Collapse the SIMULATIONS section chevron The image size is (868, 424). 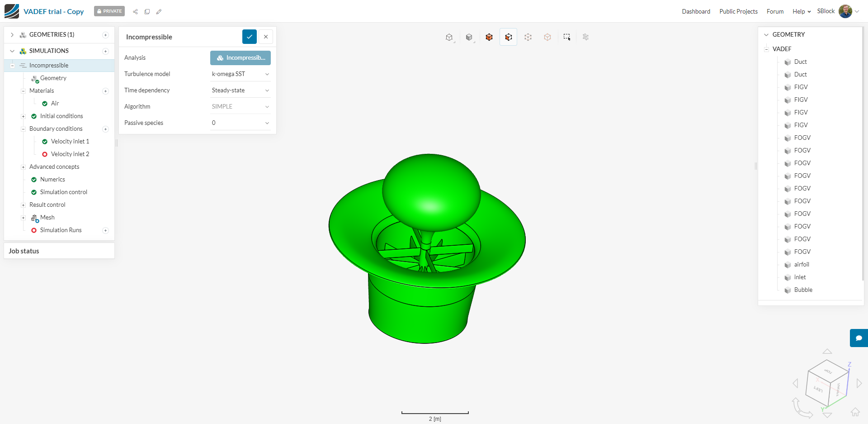(12, 51)
